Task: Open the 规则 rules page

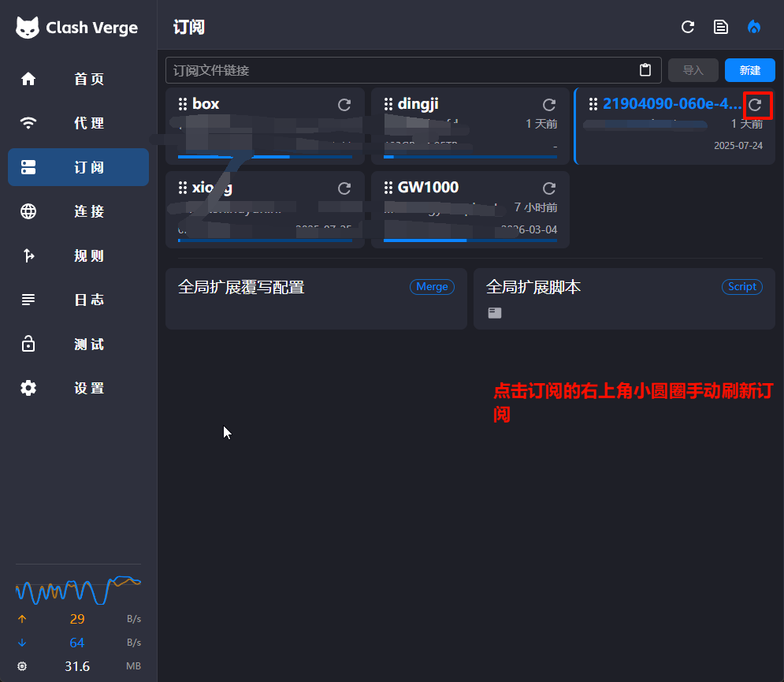Action: coord(79,255)
